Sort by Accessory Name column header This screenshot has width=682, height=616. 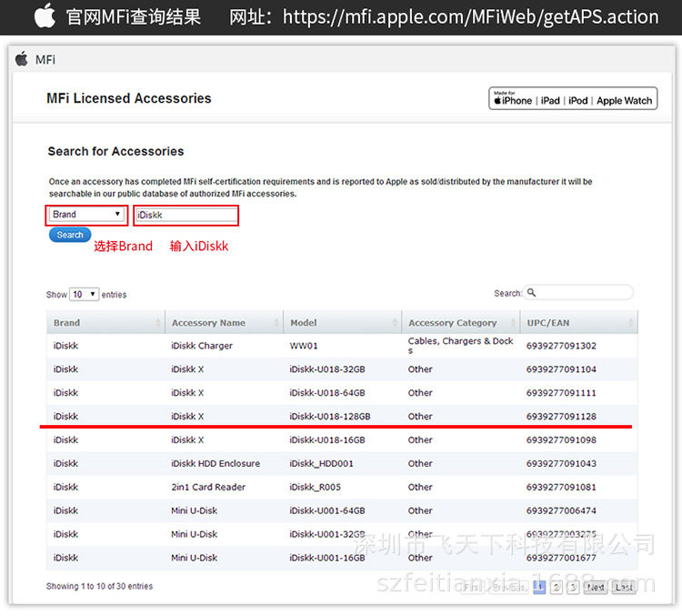(225, 323)
